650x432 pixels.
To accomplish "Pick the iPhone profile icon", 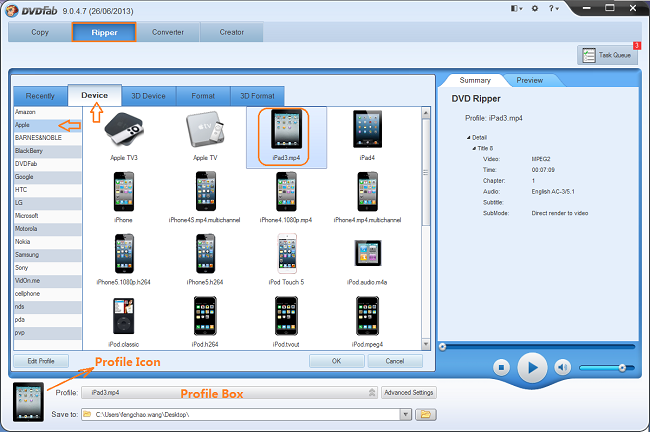I will (x=124, y=197).
